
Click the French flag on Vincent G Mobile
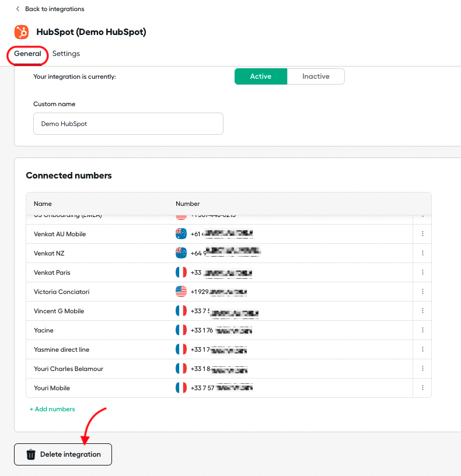click(181, 311)
